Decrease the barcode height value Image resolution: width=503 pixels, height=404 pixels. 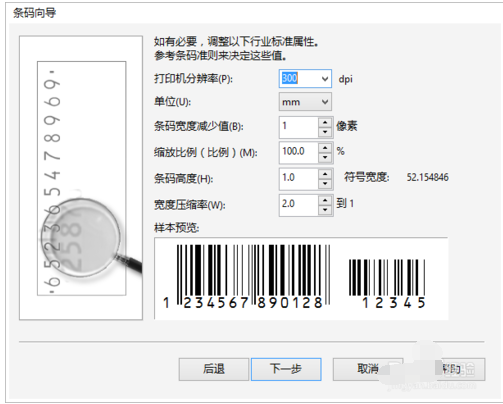point(325,184)
